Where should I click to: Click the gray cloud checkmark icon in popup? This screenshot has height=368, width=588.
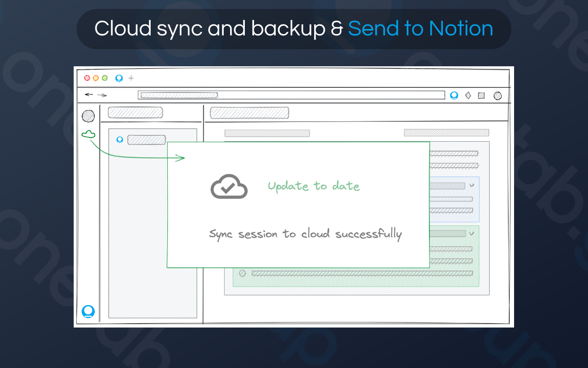(229, 186)
